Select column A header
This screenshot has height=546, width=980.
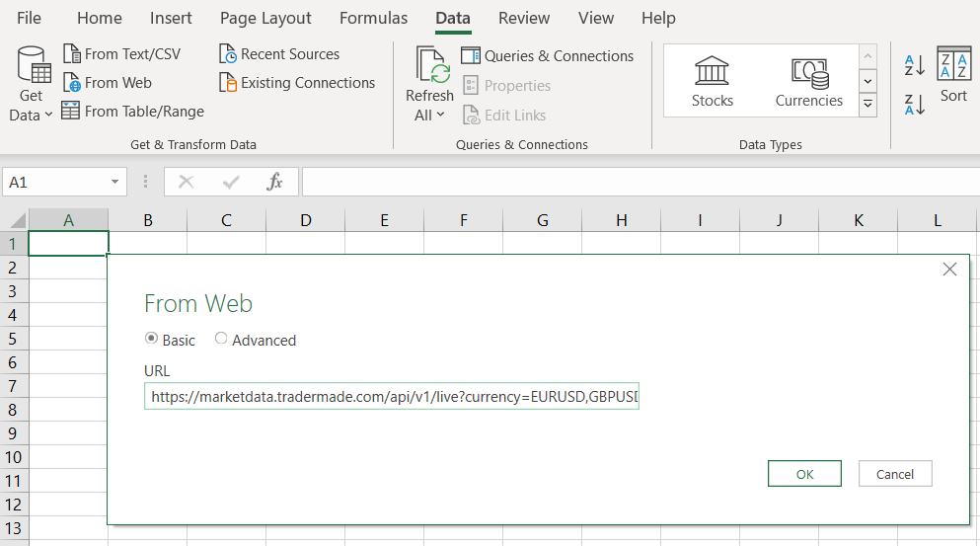coord(68,220)
